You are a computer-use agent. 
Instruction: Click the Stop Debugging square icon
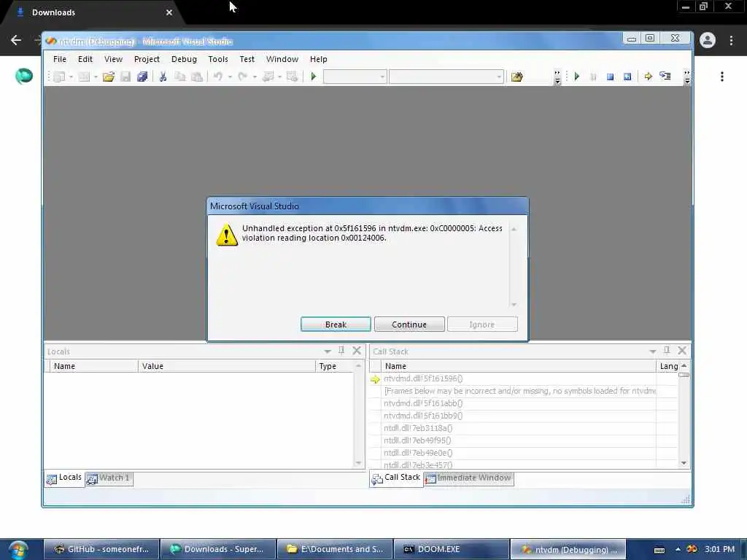(611, 77)
